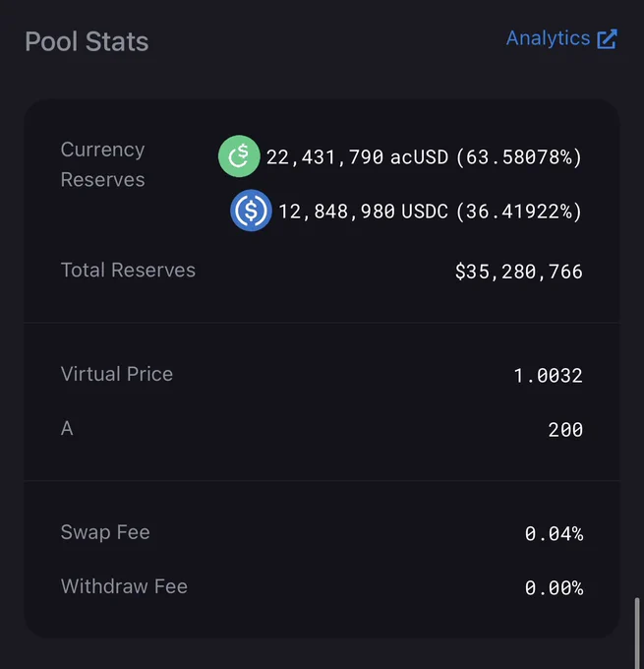Click the 63.58078% acUSD percentage
Image resolution: width=644 pixels, height=669 pixels.
tap(518, 157)
